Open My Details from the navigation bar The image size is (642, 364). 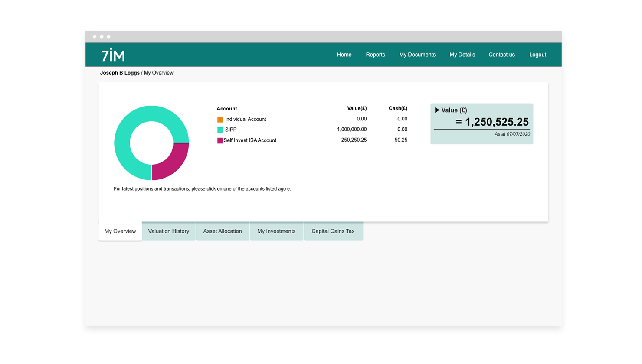462,55
